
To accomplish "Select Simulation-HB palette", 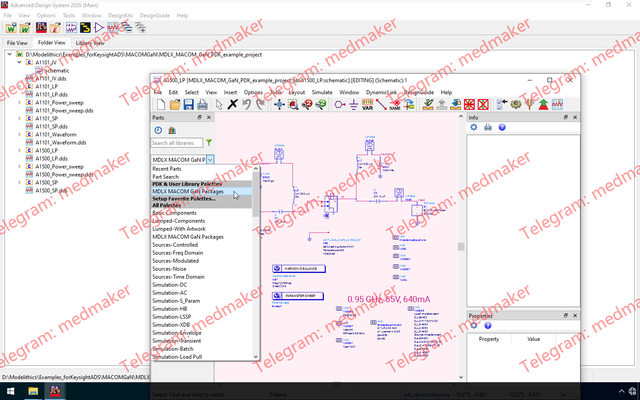I will coord(202,309).
